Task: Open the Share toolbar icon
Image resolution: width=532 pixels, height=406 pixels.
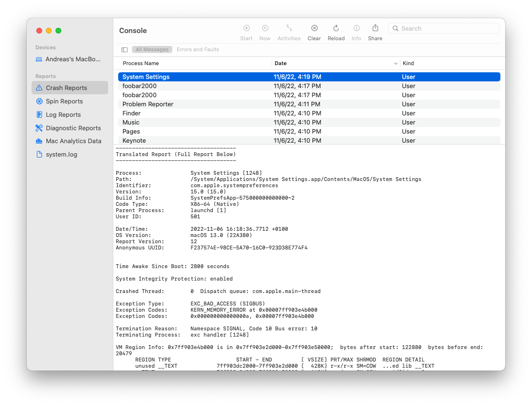Action: pos(375,28)
